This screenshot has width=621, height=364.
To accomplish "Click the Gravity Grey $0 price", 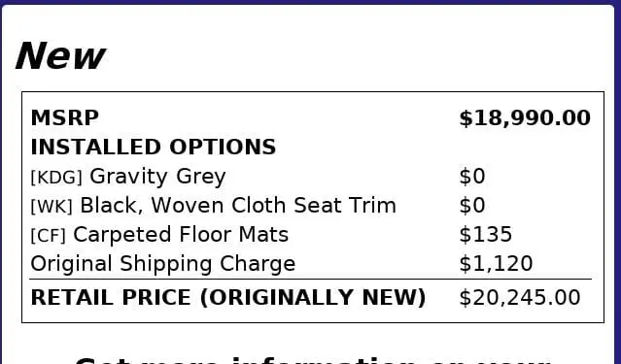I will coord(472,176).
